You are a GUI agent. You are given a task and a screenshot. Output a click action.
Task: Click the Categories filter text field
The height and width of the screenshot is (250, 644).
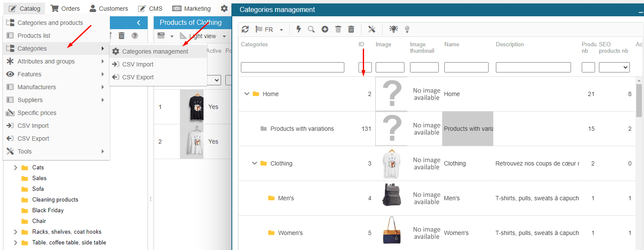(x=292, y=67)
